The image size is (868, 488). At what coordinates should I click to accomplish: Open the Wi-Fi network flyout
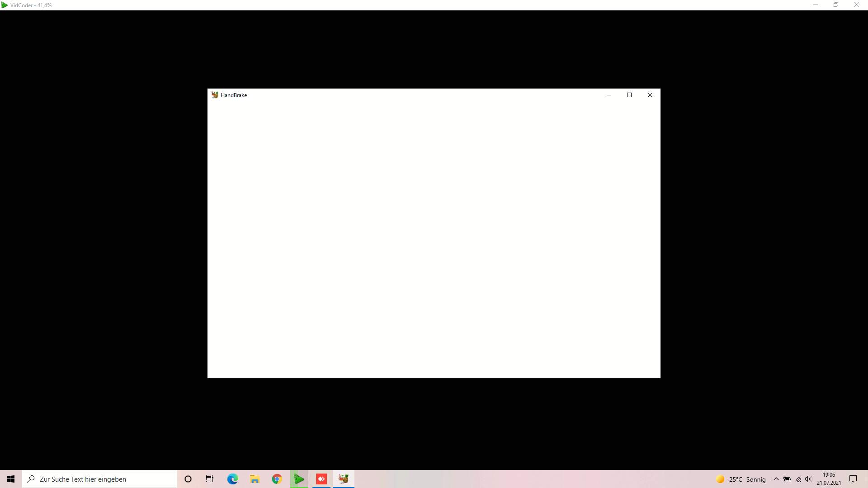coord(798,479)
